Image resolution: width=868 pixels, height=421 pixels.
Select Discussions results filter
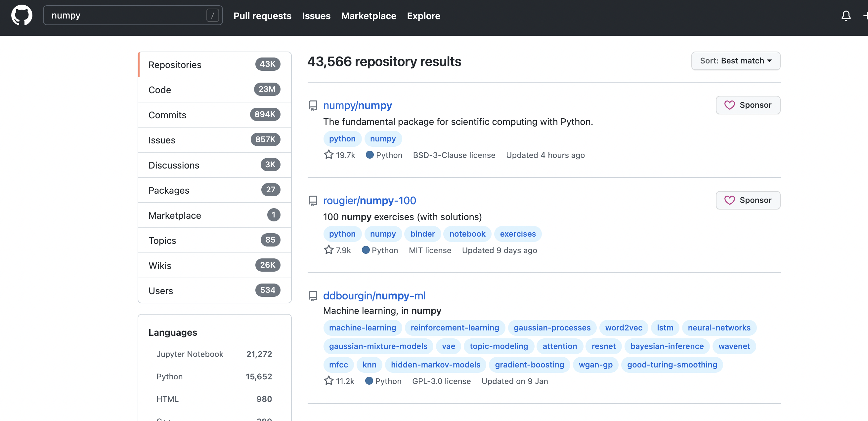215,165
